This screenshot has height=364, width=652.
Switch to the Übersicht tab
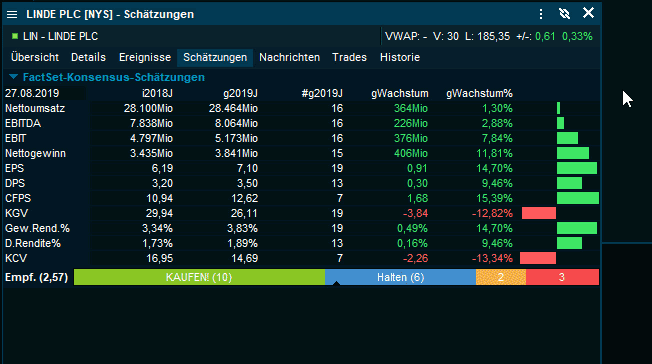coord(35,57)
